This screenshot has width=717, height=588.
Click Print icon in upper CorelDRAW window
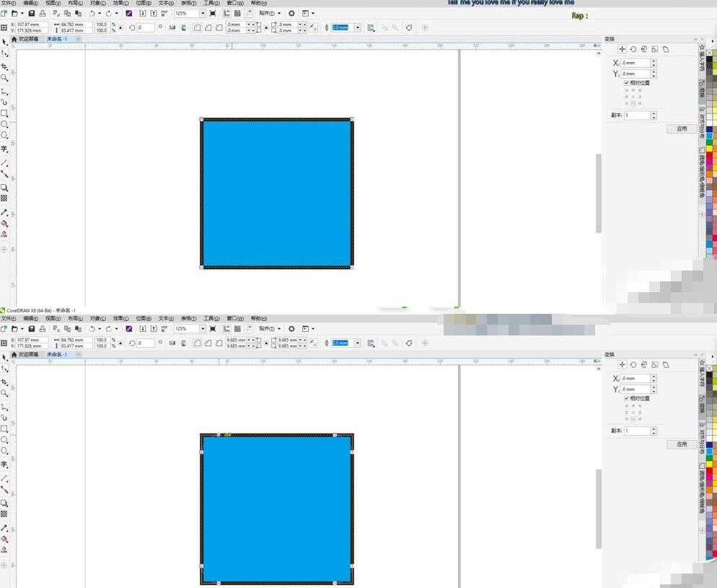pyautogui.click(x=43, y=13)
